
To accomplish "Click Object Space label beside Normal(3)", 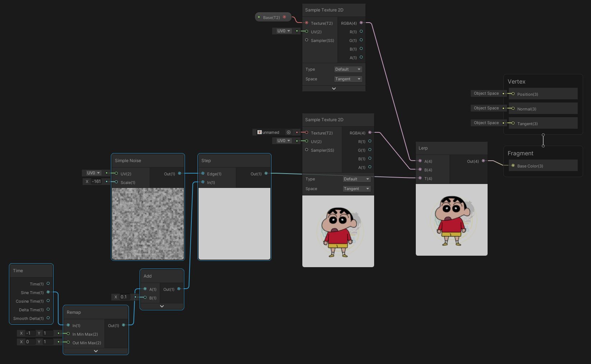I will point(486,108).
